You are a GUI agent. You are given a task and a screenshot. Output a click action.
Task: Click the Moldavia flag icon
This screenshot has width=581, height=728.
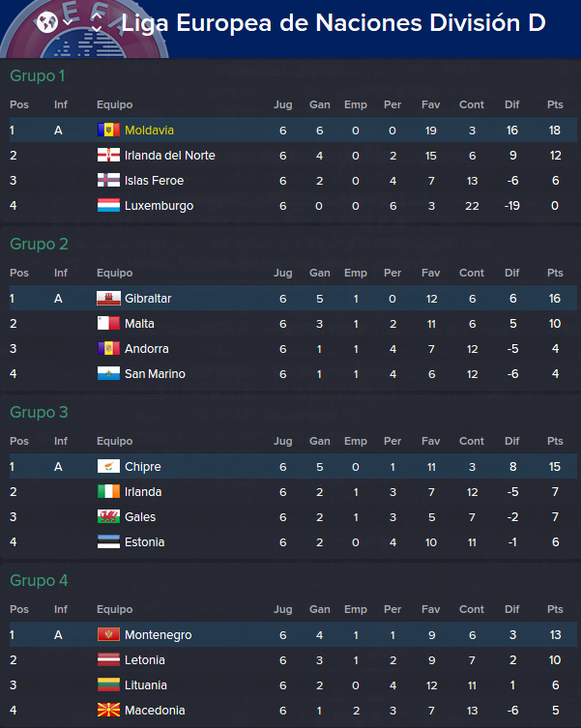click(x=108, y=130)
